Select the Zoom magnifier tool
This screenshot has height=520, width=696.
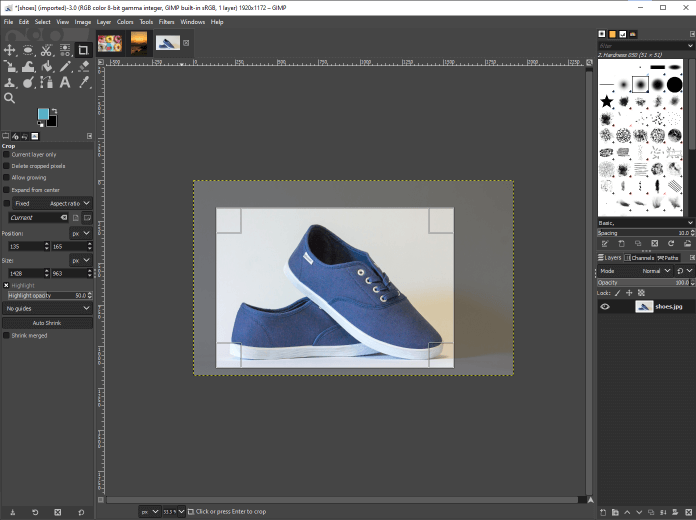[x=9, y=98]
